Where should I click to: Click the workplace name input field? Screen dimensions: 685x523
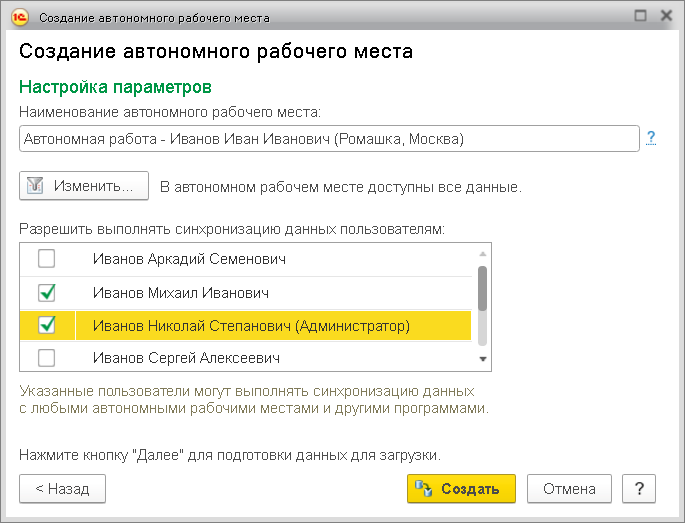coord(328,138)
